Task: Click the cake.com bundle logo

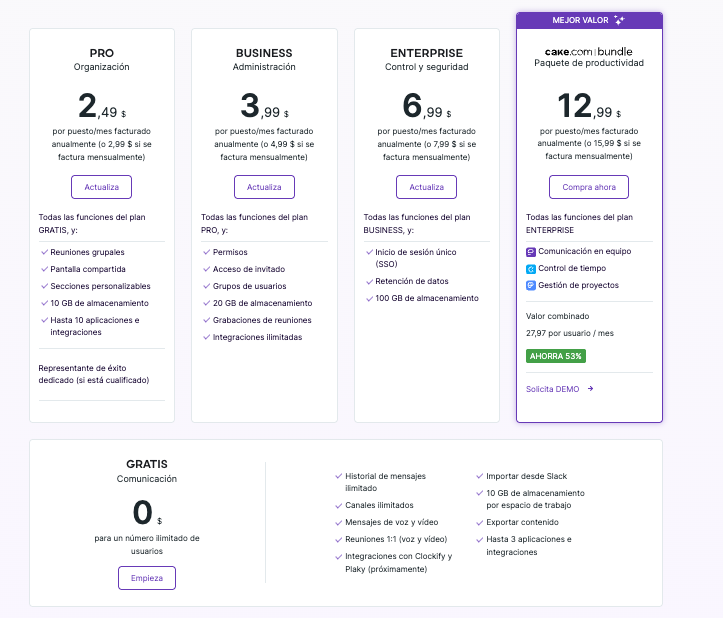Action: [x=588, y=51]
